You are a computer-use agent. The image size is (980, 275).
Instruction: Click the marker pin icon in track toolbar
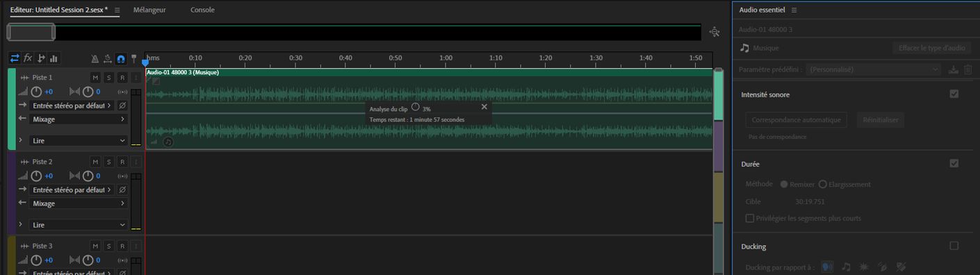[134, 59]
